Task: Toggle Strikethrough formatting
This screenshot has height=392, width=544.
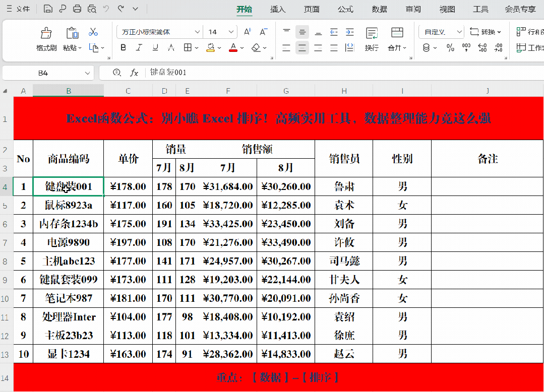Action: pos(171,47)
